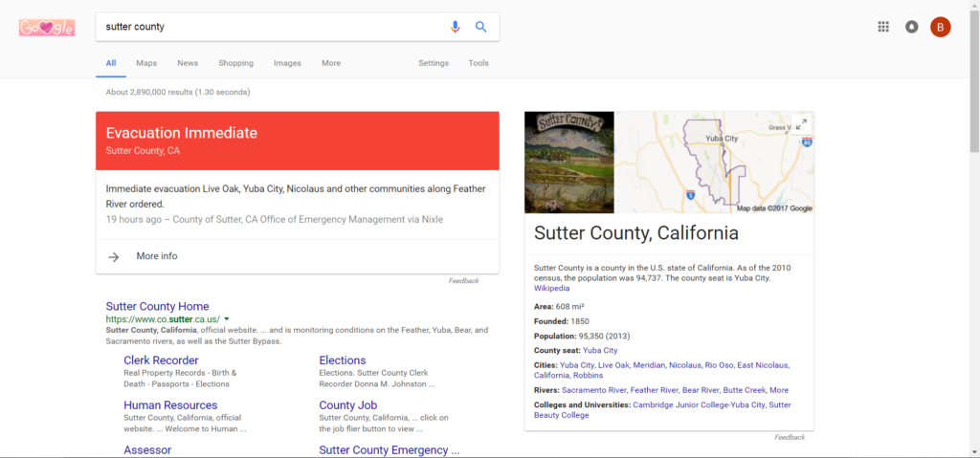Screen dimensions: 980x458
Task: Open the Clerk Recorder sitelink
Action: coord(161,360)
